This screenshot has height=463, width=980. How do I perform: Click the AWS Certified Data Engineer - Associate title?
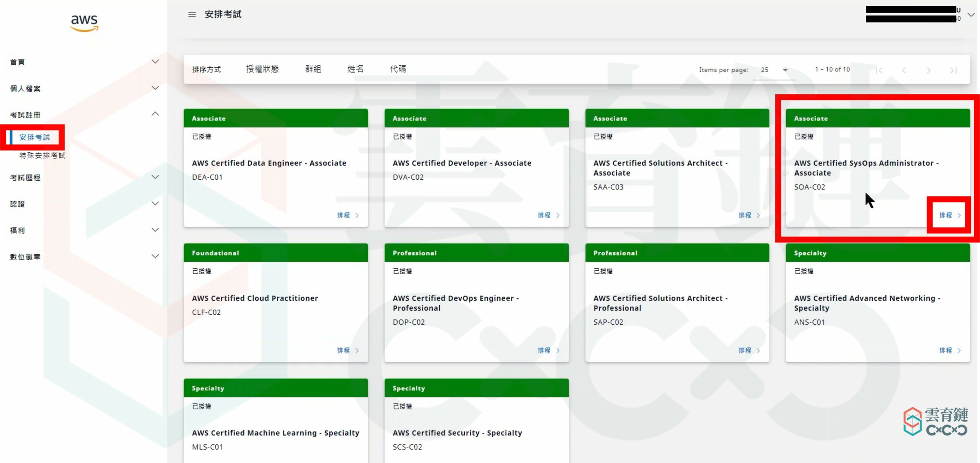tap(269, 163)
